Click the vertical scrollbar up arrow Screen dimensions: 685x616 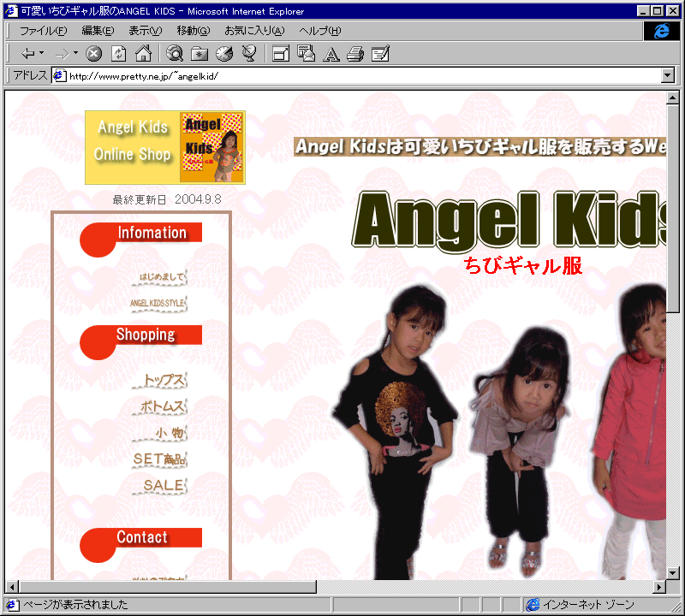[x=673, y=98]
